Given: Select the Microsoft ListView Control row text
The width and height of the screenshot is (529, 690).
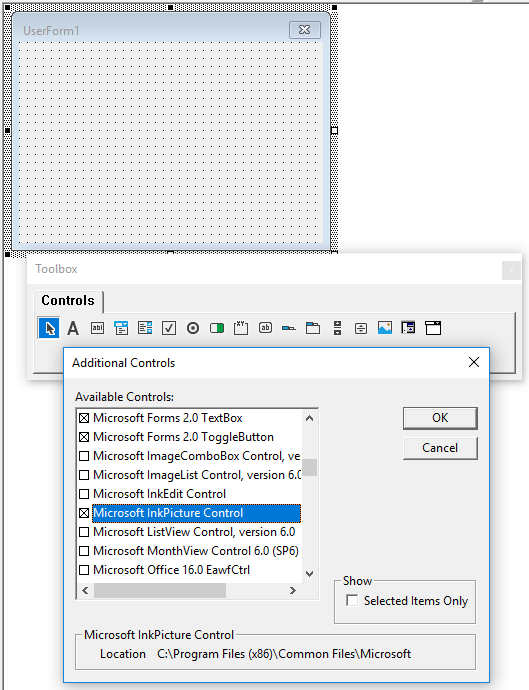Looking at the screenshot, I should 194,532.
